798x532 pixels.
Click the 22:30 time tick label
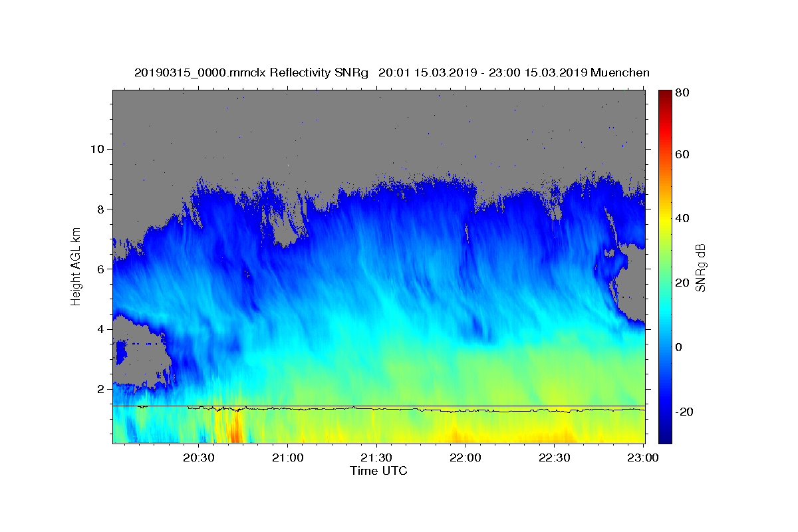point(554,458)
